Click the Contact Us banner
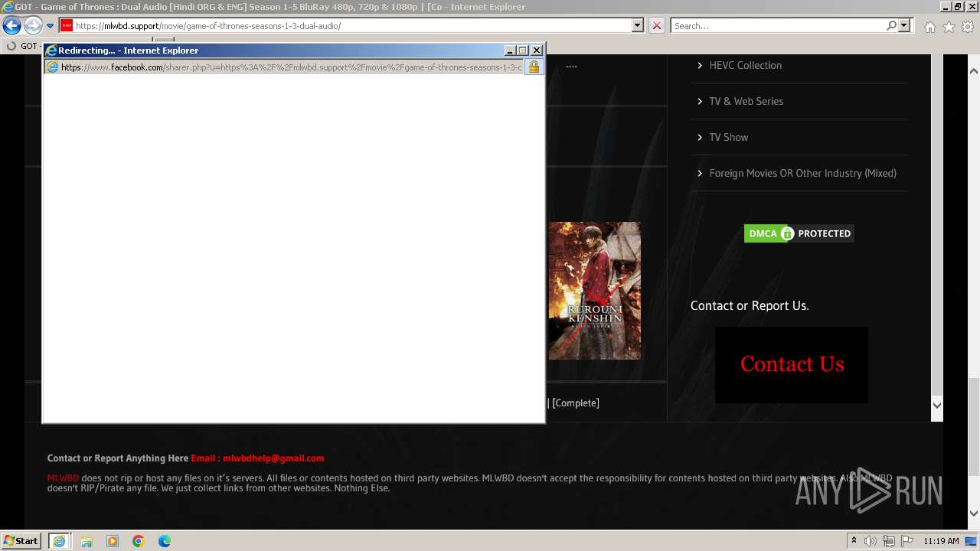The image size is (980, 551). point(792,364)
